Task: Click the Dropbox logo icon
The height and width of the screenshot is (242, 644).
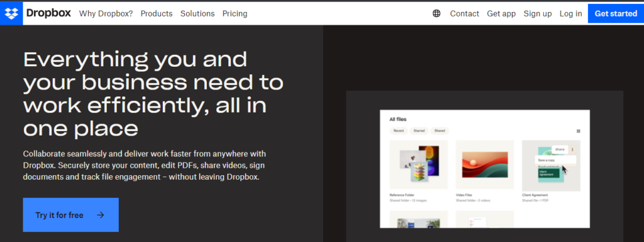Action: tap(11, 13)
